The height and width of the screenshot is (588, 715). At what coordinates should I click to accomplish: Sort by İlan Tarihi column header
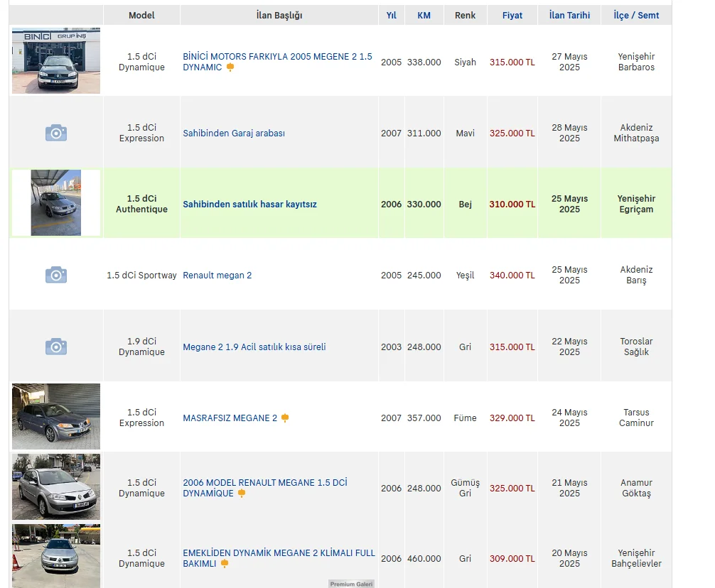pyautogui.click(x=569, y=15)
